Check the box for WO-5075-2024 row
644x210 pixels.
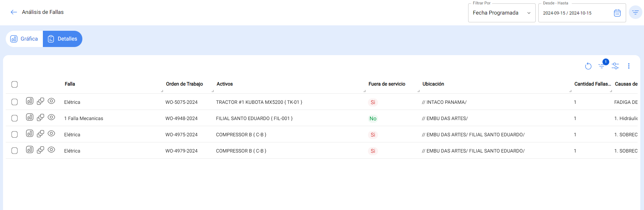(15, 102)
